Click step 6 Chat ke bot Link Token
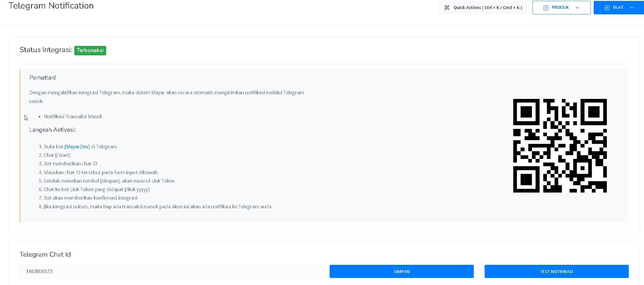 pyautogui.click(x=97, y=189)
